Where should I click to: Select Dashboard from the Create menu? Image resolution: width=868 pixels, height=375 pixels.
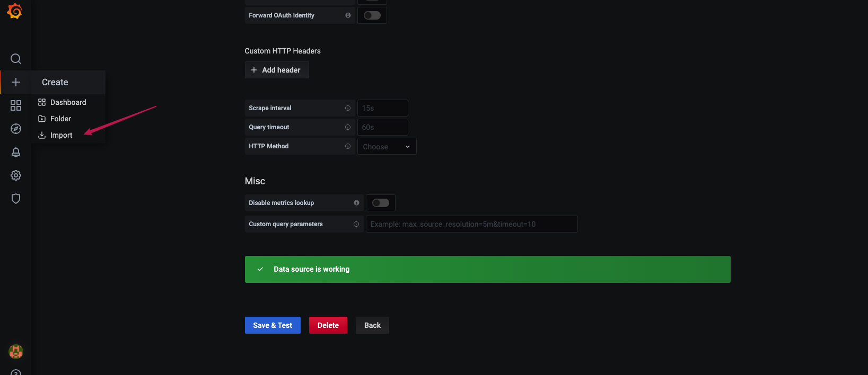68,102
